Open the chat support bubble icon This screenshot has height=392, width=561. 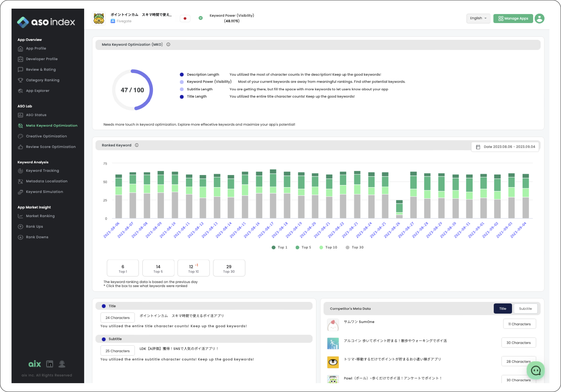tap(536, 370)
